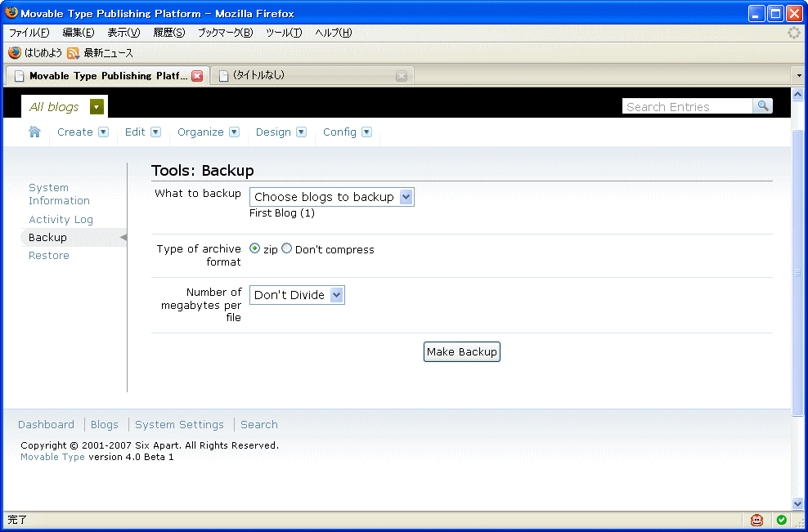808x532 pixels.
Task: Open the All blogs selector dropdown arrow
Action: (x=97, y=106)
